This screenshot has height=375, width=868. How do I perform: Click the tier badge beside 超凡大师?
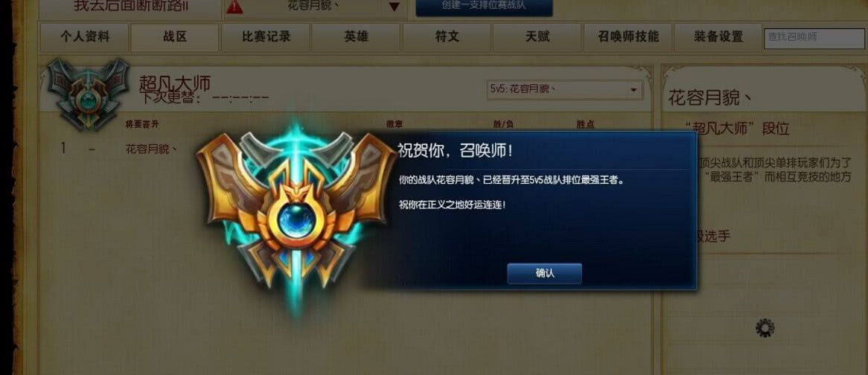pos(87,94)
